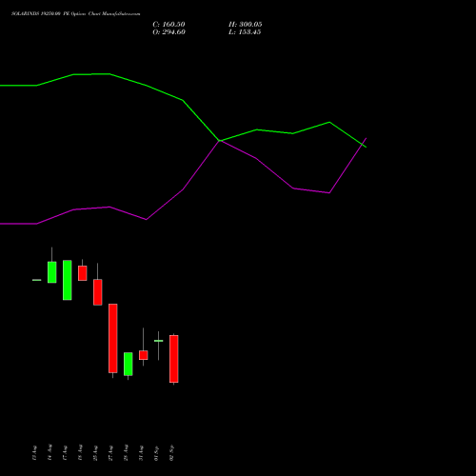The width and height of the screenshot is (476, 476).
Task: Select the red 02 Sep candlestick
Action: (174, 359)
